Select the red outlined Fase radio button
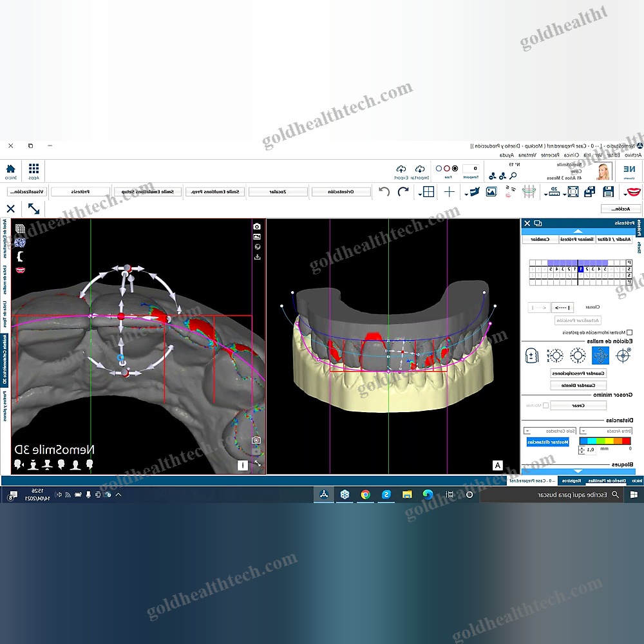Viewport: 644px width, 644px height. [x=447, y=168]
